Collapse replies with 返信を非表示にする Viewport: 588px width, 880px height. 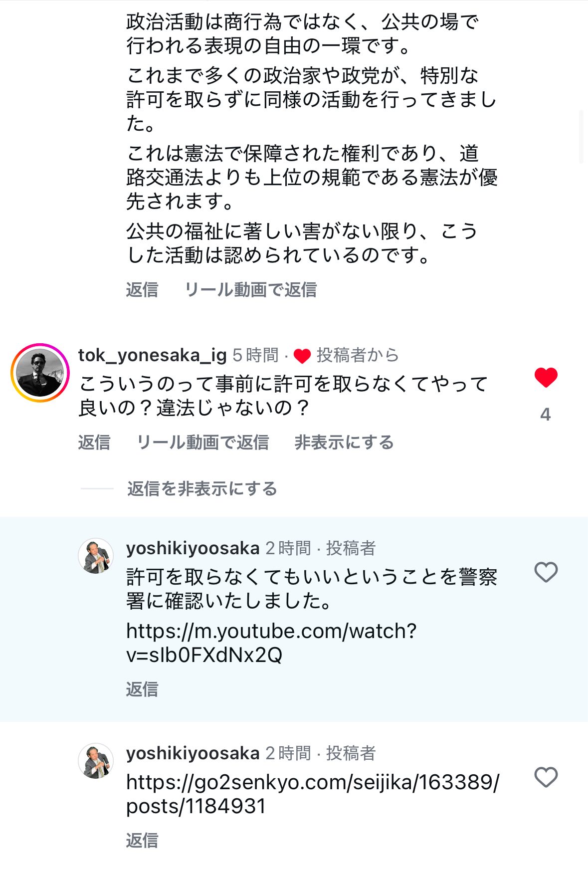click(202, 489)
